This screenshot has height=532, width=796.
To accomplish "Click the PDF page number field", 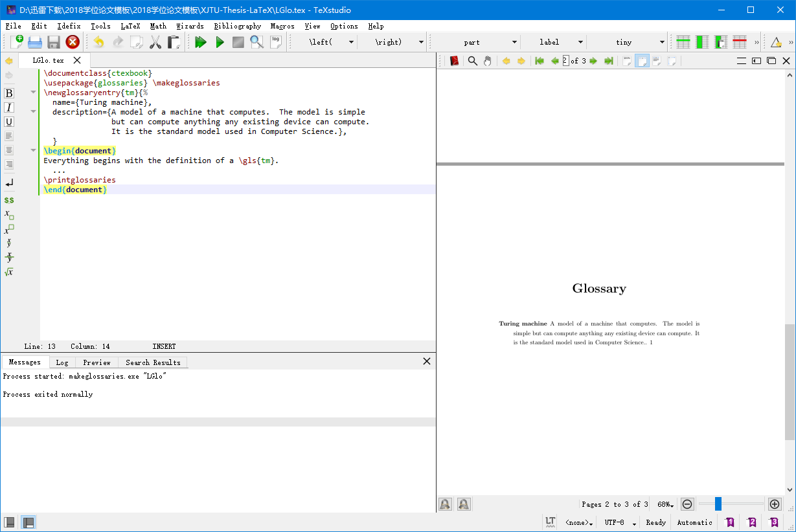I will pos(565,61).
